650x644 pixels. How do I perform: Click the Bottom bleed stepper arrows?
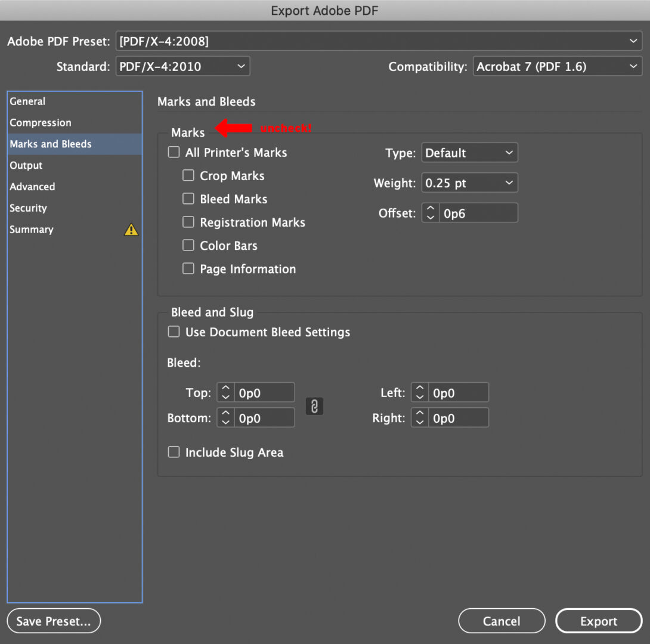225,418
